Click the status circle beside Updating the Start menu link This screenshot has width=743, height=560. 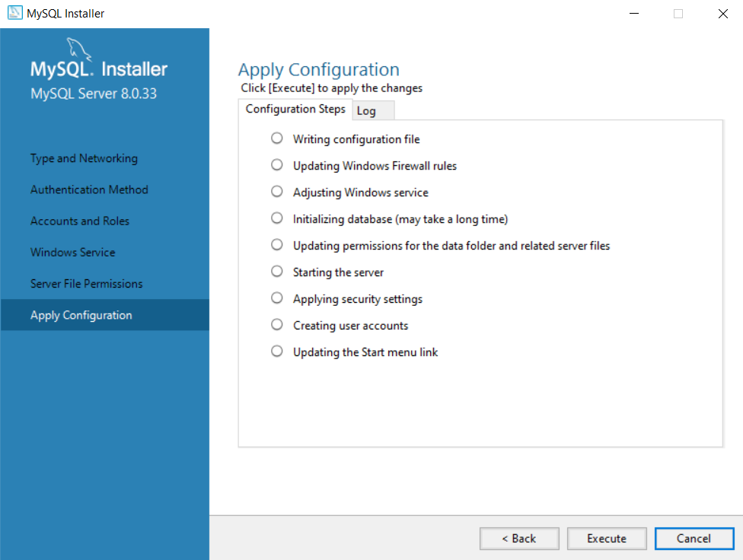click(x=276, y=351)
